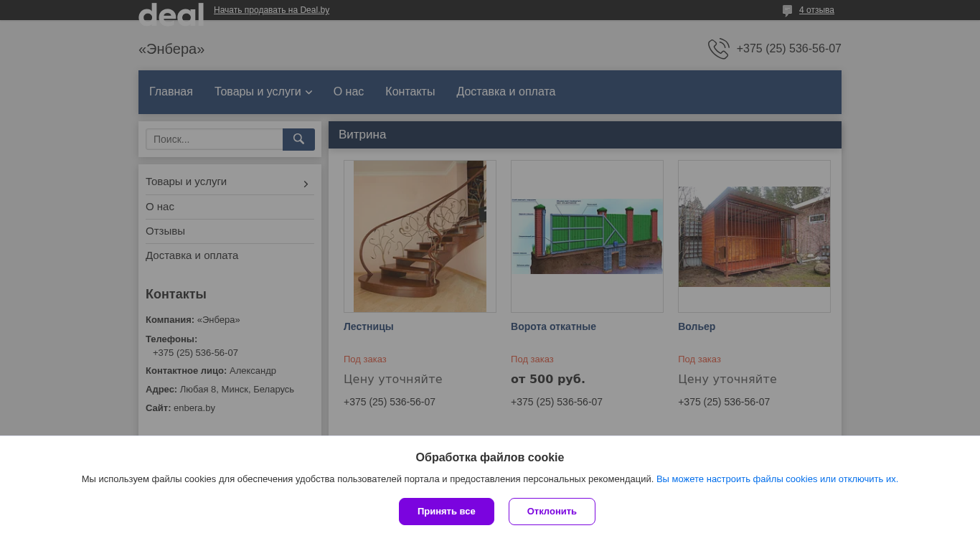Image resolution: width=980 pixels, height=551 pixels.
Task: Go to the О нас navbar page
Action: (349, 92)
